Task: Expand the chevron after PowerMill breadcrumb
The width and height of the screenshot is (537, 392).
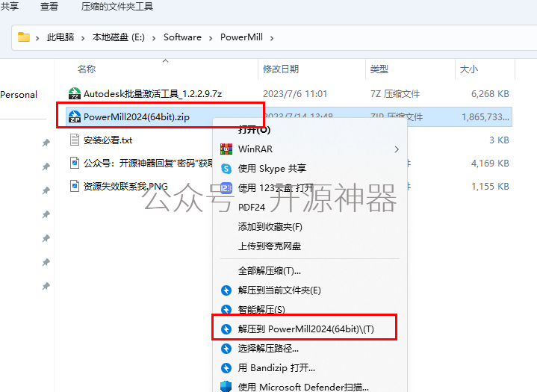Action: click(272, 38)
